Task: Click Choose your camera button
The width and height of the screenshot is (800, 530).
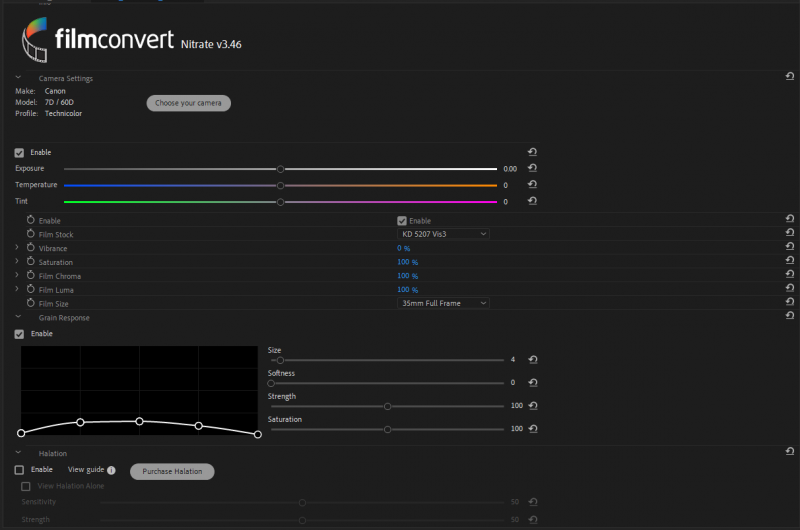Action: (189, 103)
